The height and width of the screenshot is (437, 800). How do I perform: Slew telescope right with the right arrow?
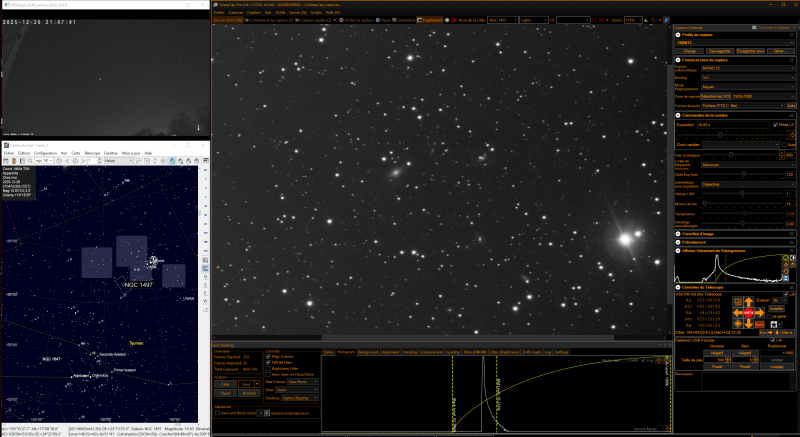(x=760, y=313)
